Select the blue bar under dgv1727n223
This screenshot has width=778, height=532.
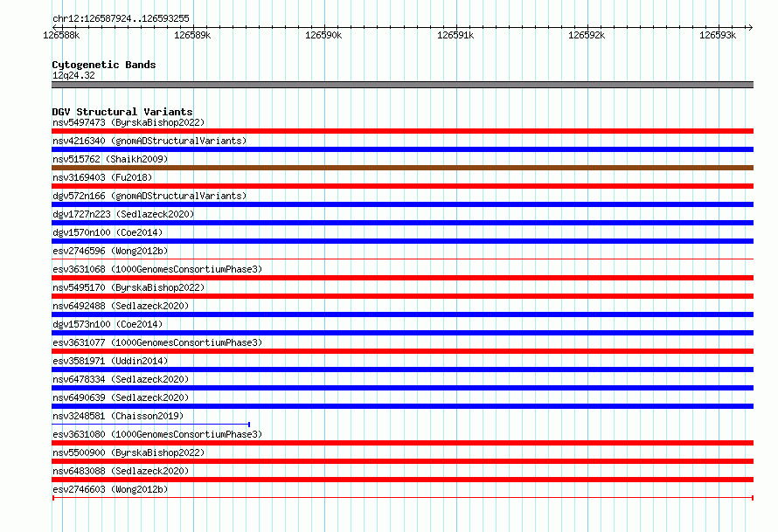[402, 223]
